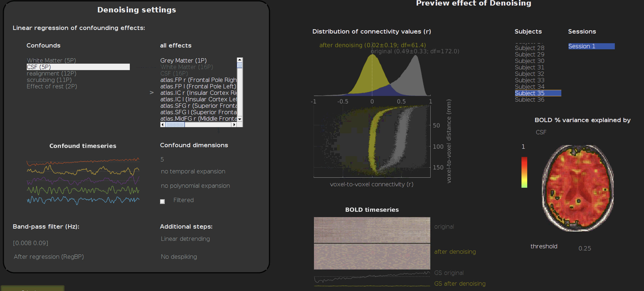
Task: Click the all effects list scroll-up arrow
Action: [x=239, y=60]
